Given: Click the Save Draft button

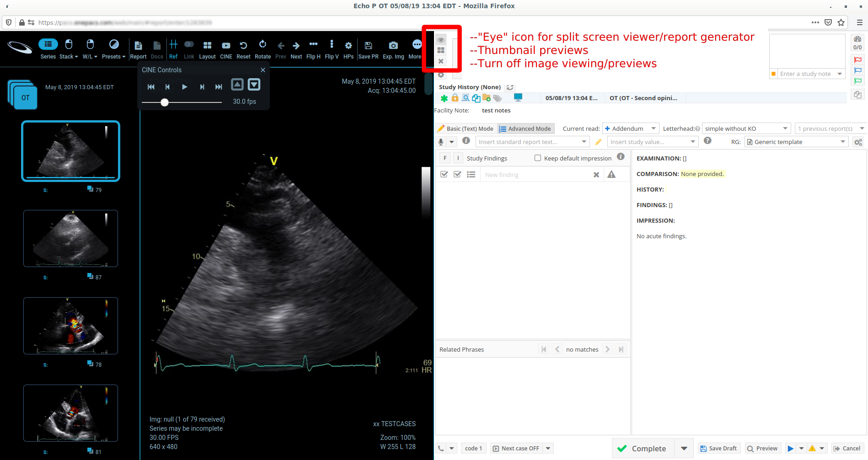Looking at the screenshot, I should (x=718, y=449).
